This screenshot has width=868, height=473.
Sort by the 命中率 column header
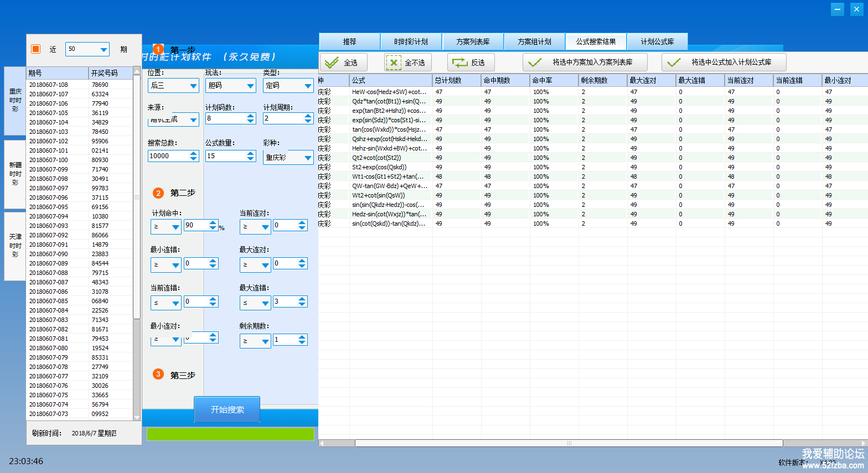click(x=554, y=80)
